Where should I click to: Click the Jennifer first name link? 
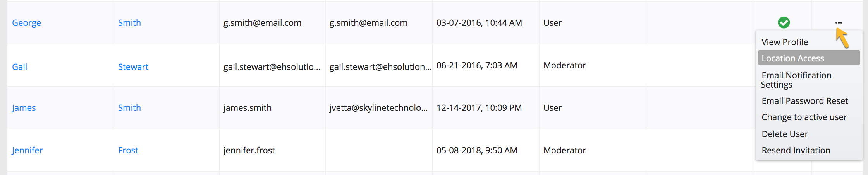pos(27,150)
